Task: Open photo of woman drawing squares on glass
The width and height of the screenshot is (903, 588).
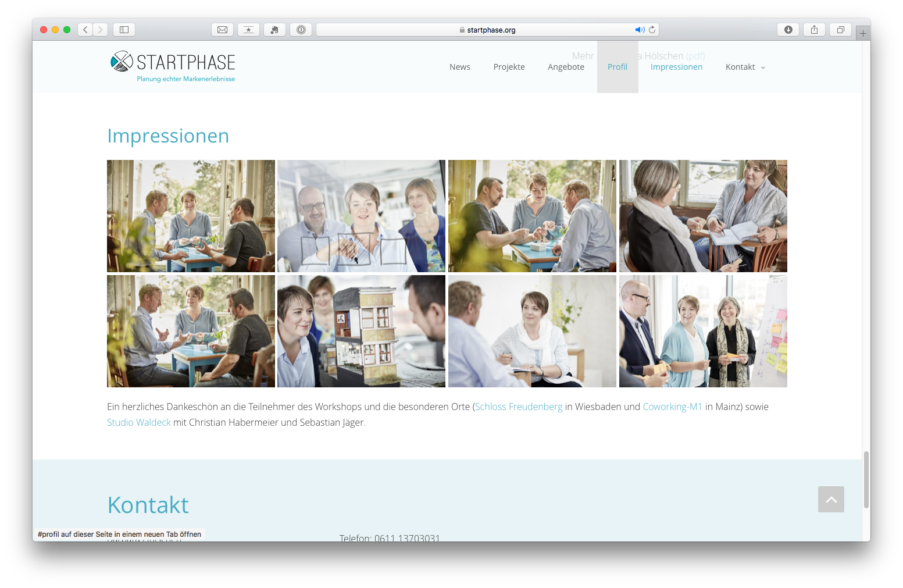Action: pyautogui.click(x=361, y=216)
